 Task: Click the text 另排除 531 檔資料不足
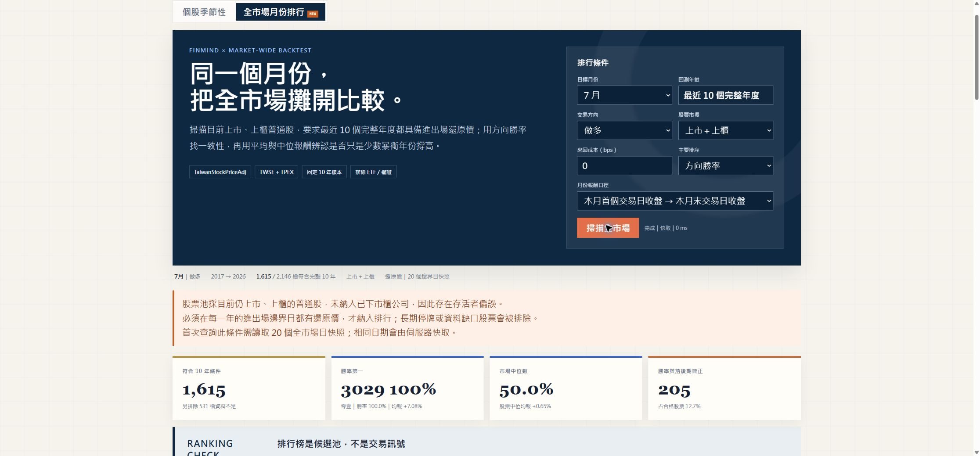(209, 406)
